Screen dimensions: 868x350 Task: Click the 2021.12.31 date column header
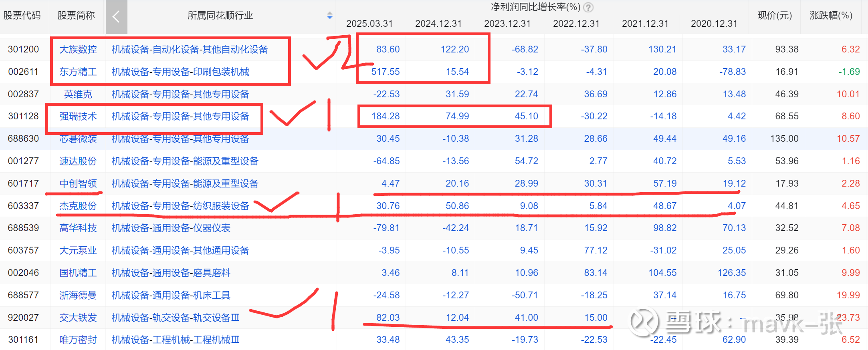click(x=645, y=24)
